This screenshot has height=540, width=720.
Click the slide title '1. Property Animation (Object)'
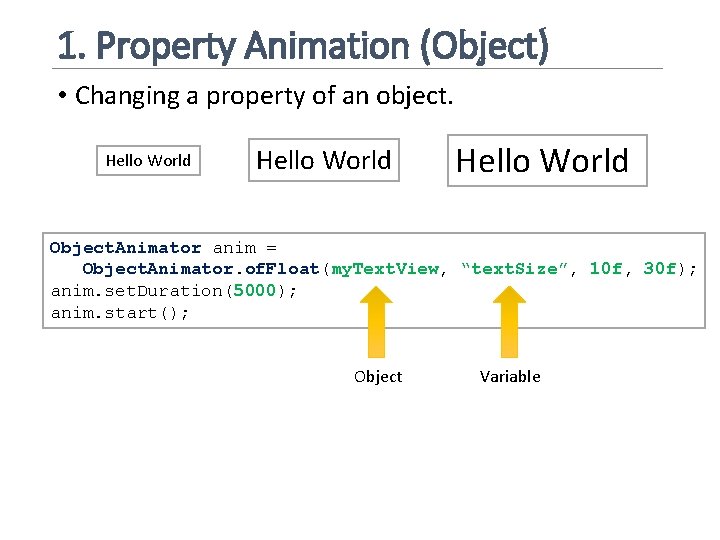point(303,46)
